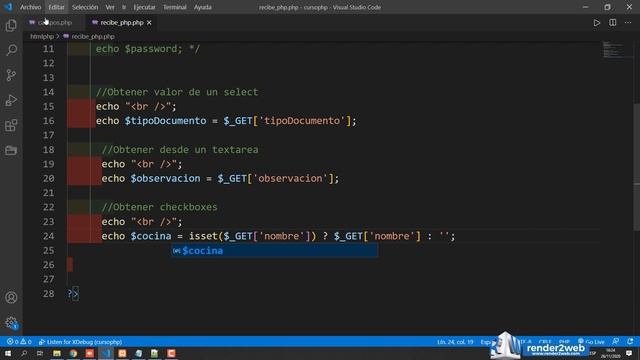Image resolution: width=640 pixels, height=360 pixels.
Task: Click the isset keyword on line 24
Action: [x=203, y=236]
